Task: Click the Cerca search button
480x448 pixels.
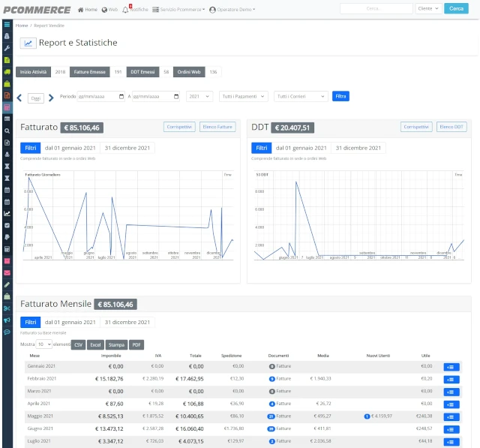Action: click(x=456, y=8)
